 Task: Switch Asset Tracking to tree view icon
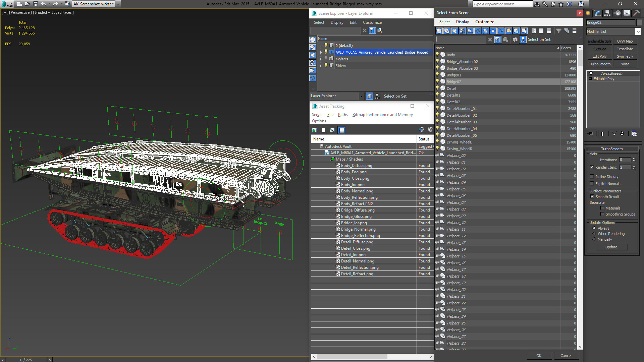(x=332, y=130)
